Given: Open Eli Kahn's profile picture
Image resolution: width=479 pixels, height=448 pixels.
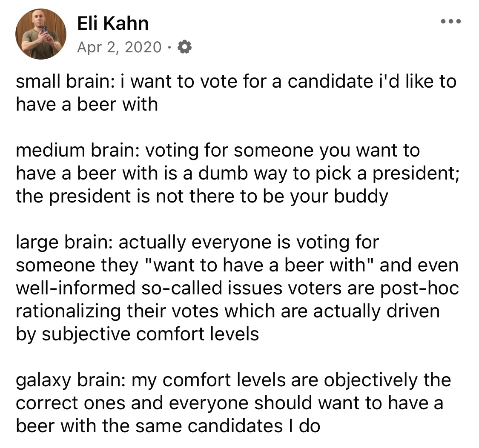Looking at the screenshot, I should point(41,34).
